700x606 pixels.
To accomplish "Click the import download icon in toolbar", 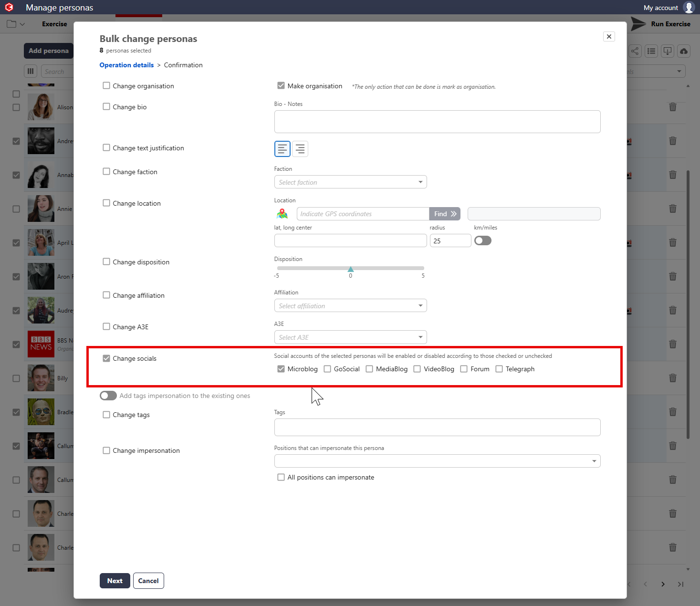I will coord(668,51).
